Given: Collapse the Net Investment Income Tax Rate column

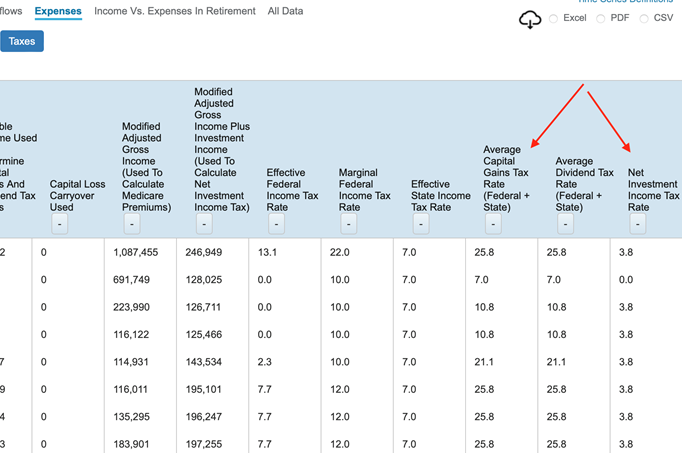Looking at the screenshot, I should (637, 225).
